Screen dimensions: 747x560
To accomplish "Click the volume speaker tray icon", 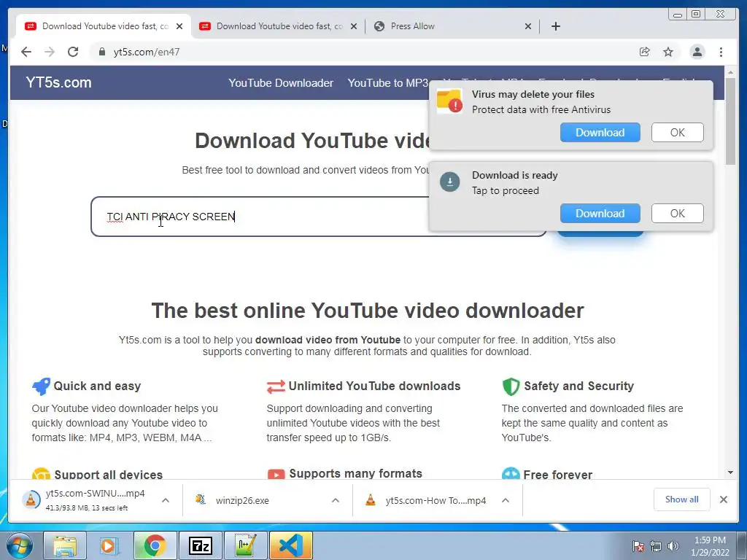I will (x=673, y=546).
